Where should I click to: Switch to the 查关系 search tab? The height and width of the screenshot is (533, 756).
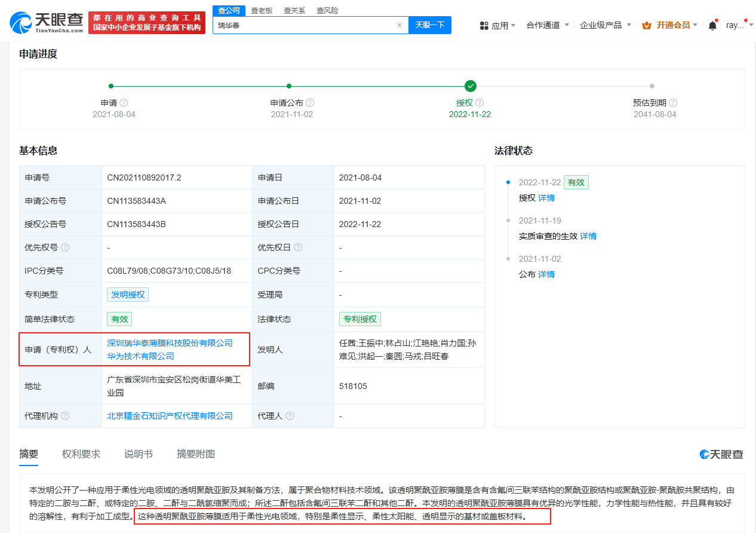coord(294,11)
